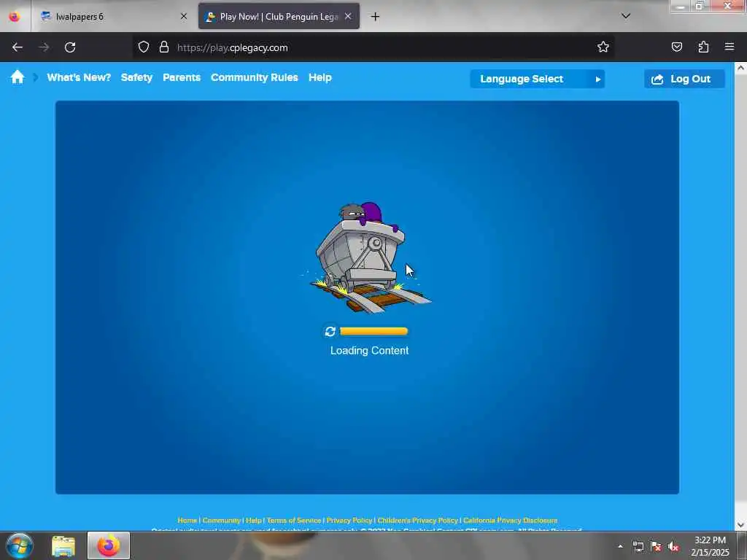Click the page scrollbar down arrow
Screen dimensions: 747x560
click(x=741, y=525)
